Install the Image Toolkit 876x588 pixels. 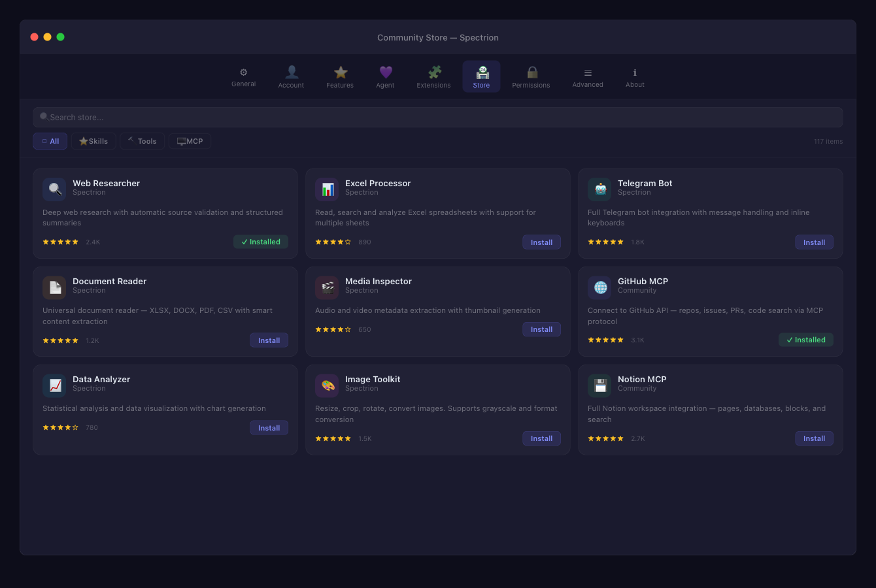[x=541, y=438]
